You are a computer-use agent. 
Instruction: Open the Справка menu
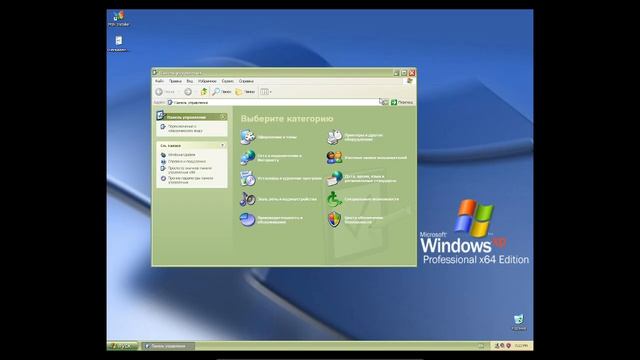click(246, 81)
